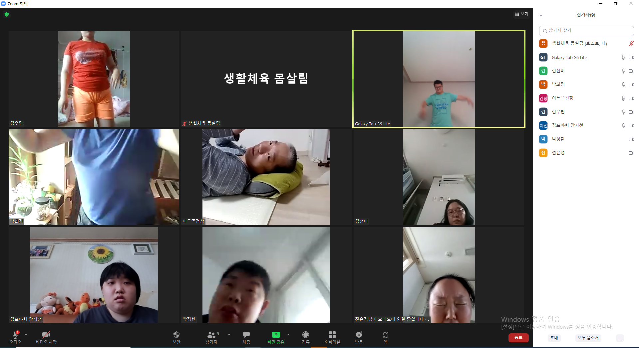Toggle microphone icon for Galaxy Tab S6 Lite
This screenshot has width=644, height=348.
(x=623, y=57)
